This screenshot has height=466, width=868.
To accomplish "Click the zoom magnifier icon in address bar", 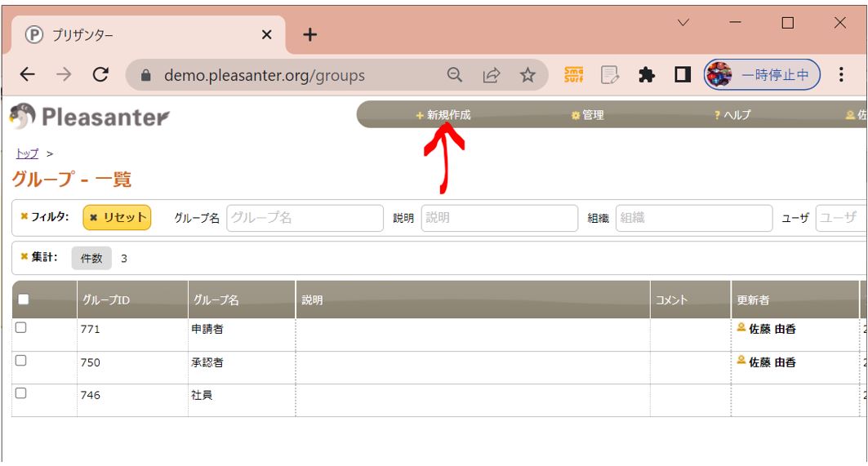I will pos(455,75).
